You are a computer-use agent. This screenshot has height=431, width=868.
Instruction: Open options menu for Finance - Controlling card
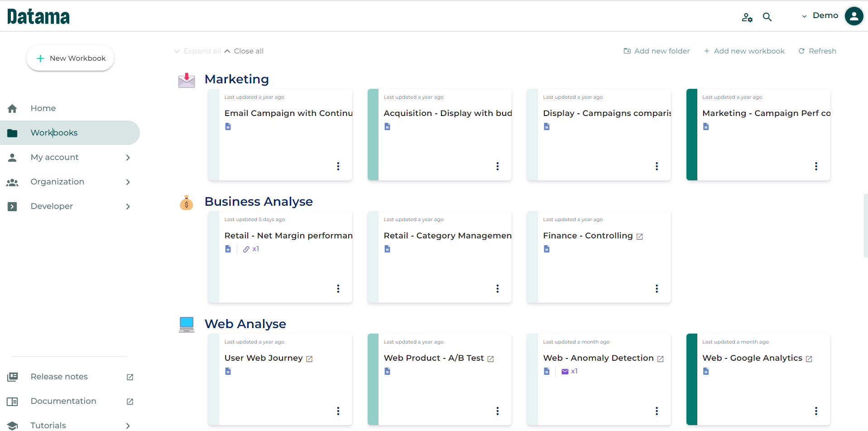[x=657, y=289]
